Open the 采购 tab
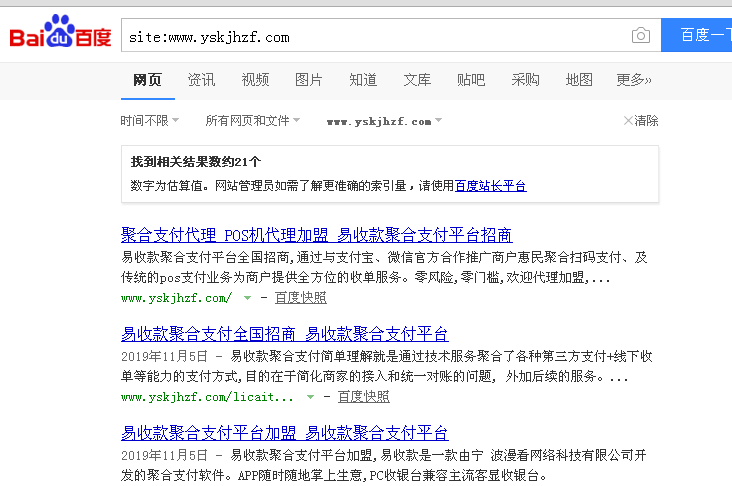Image resolution: width=732 pixels, height=486 pixels. pos(525,80)
